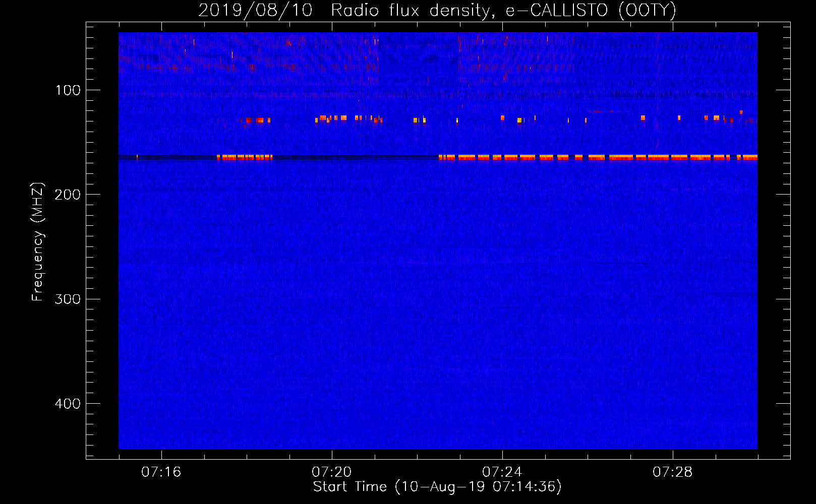The height and width of the screenshot is (504, 816).
Task: Click the 07:28 time tick label
Action: point(672,472)
